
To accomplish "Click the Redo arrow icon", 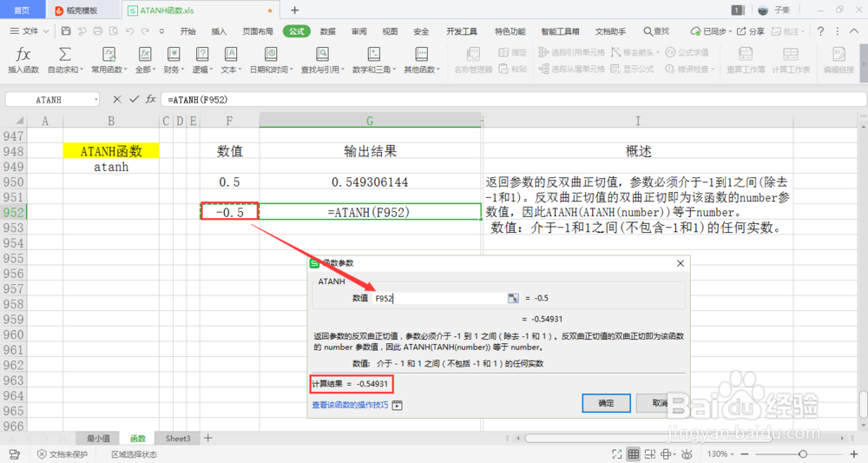I will click(x=145, y=31).
